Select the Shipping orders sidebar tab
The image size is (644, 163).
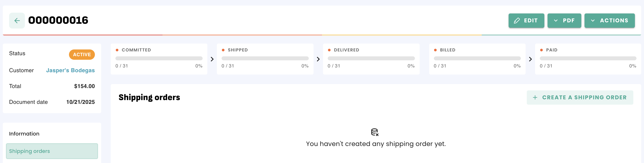(x=52, y=151)
